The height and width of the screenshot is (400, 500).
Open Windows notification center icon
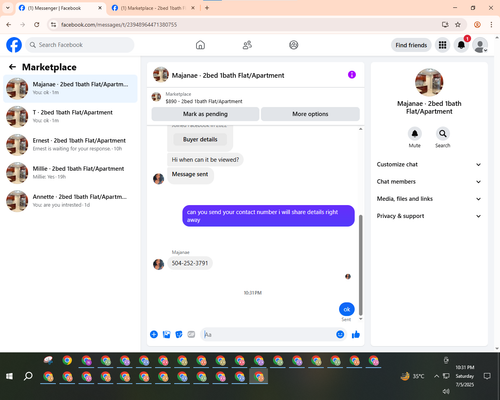pyautogui.click(x=487, y=376)
